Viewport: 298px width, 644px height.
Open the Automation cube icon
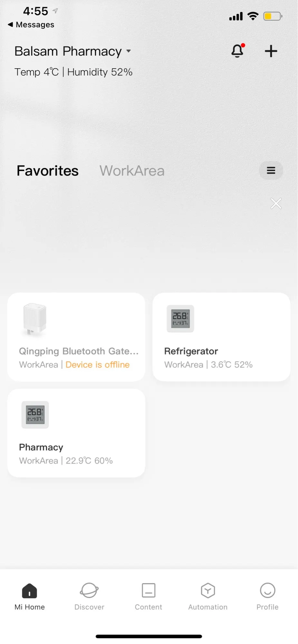(208, 591)
